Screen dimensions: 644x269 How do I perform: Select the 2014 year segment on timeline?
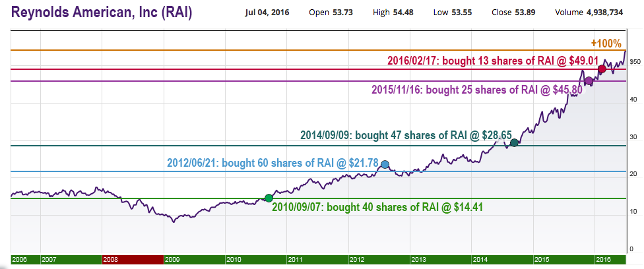point(502,260)
